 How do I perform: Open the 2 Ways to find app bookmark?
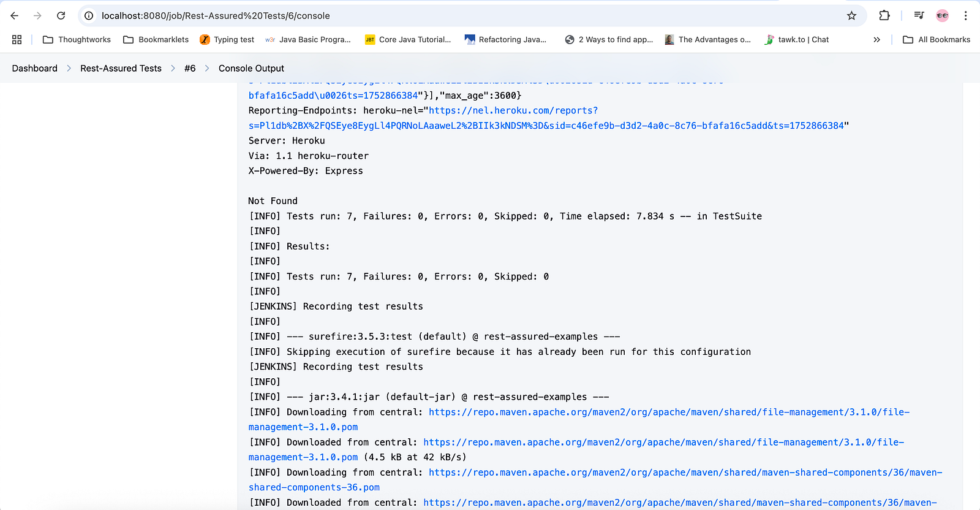point(609,40)
